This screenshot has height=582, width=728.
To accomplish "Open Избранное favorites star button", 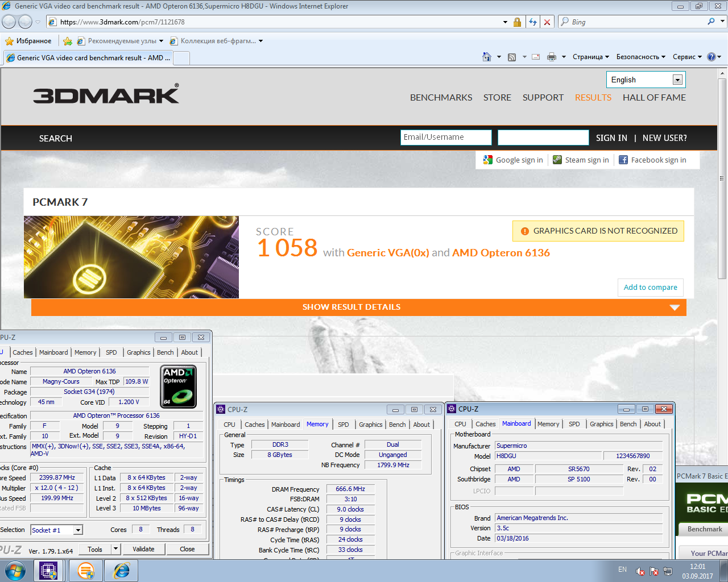I will pyautogui.click(x=28, y=41).
